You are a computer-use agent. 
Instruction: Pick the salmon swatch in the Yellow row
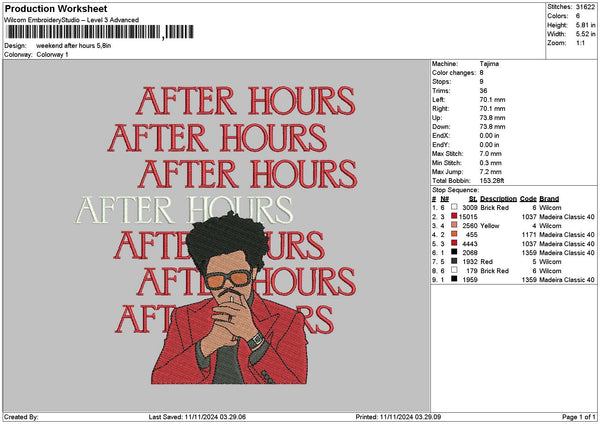pos(454,225)
